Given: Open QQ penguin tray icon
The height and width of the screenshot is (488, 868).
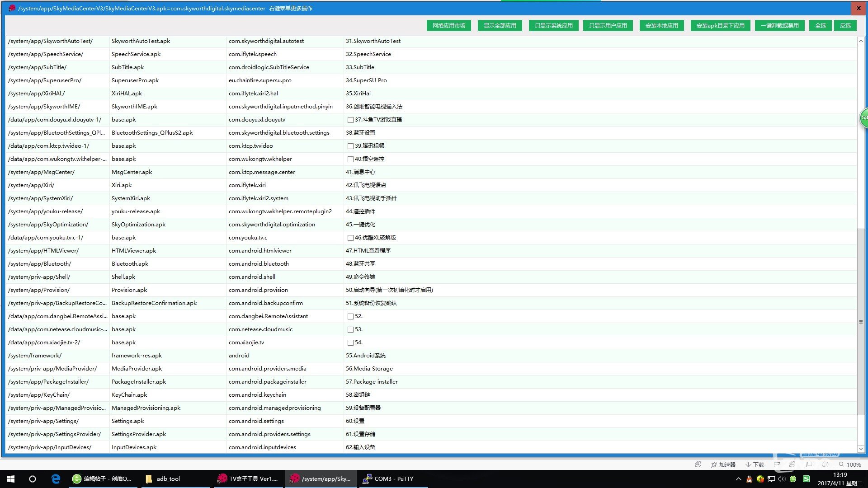Looking at the screenshot, I should pyautogui.click(x=749, y=479).
